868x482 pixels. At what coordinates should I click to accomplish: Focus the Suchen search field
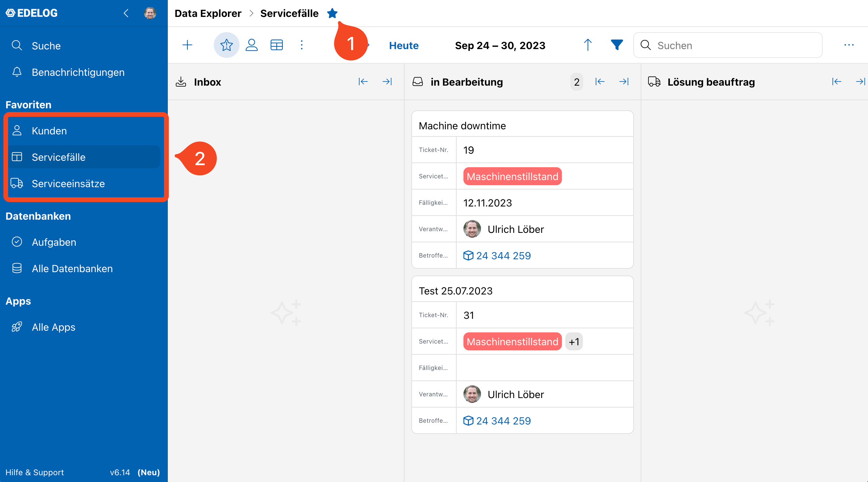coord(728,45)
